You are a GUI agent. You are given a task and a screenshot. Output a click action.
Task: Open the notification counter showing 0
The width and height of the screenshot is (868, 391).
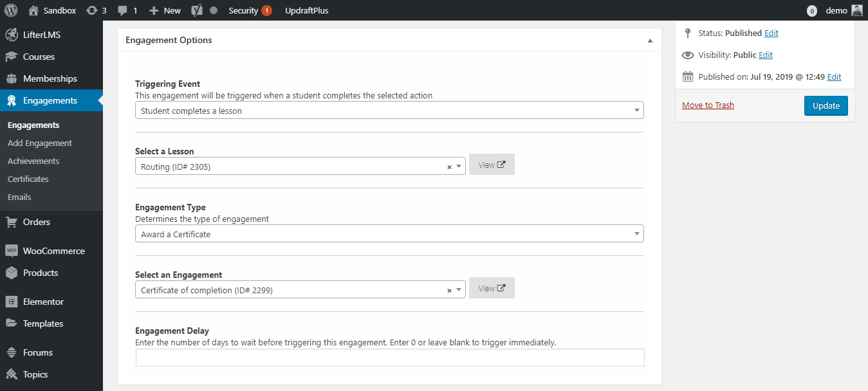(812, 11)
